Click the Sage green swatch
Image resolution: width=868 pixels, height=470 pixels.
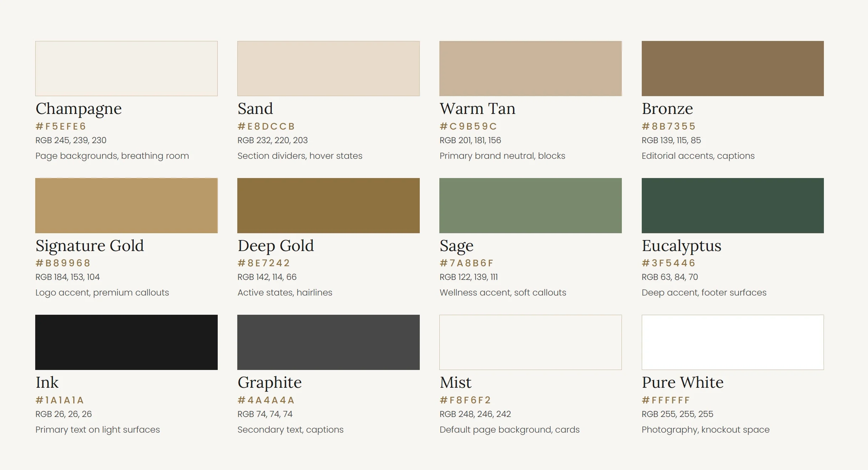point(530,205)
